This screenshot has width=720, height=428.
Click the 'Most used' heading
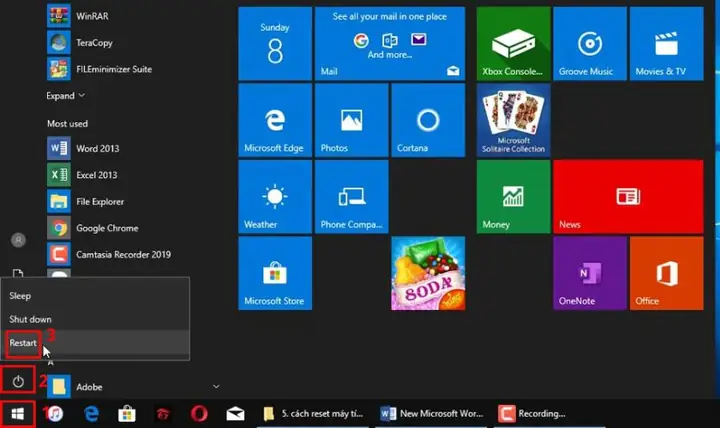pyautogui.click(x=67, y=124)
